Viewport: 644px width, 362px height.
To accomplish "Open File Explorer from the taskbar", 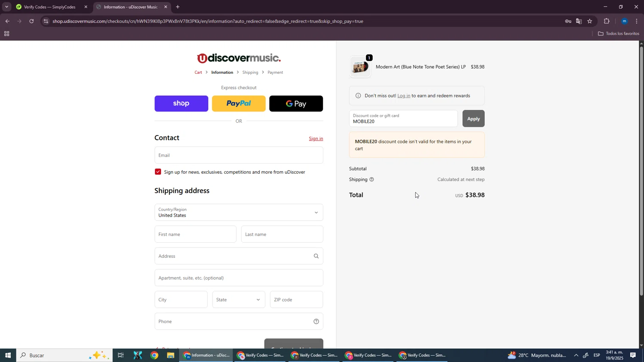I will pyautogui.click(x=170, y=355).
